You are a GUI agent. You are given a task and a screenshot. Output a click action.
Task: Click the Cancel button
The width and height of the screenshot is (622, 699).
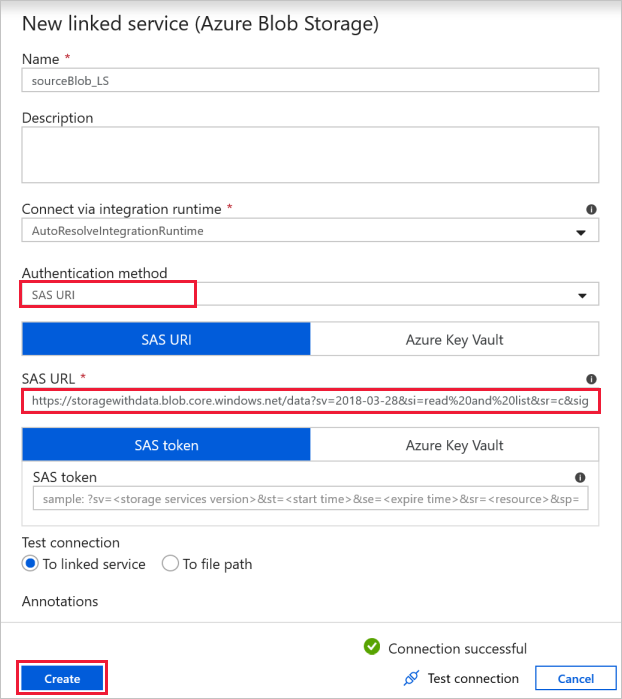pyautogui.click(x=575, y=678)
